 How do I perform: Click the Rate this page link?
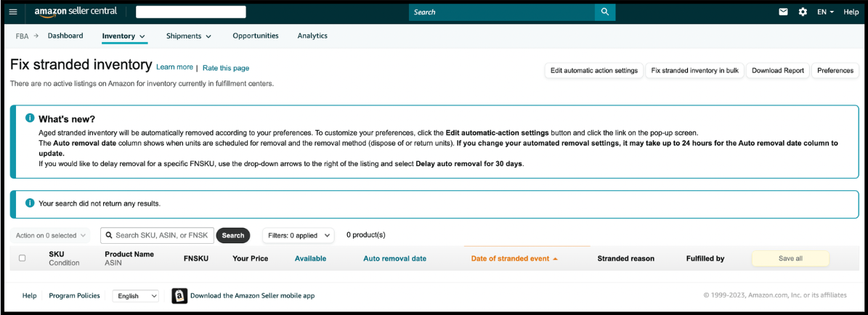tap(226, 68)
